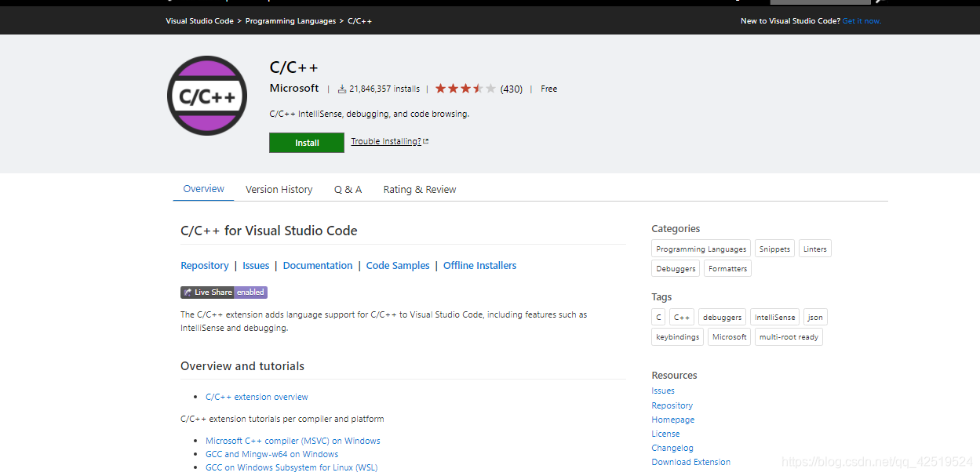Click the Get it now link
This screenshot has width=980, height=476.
click(862, 21)
